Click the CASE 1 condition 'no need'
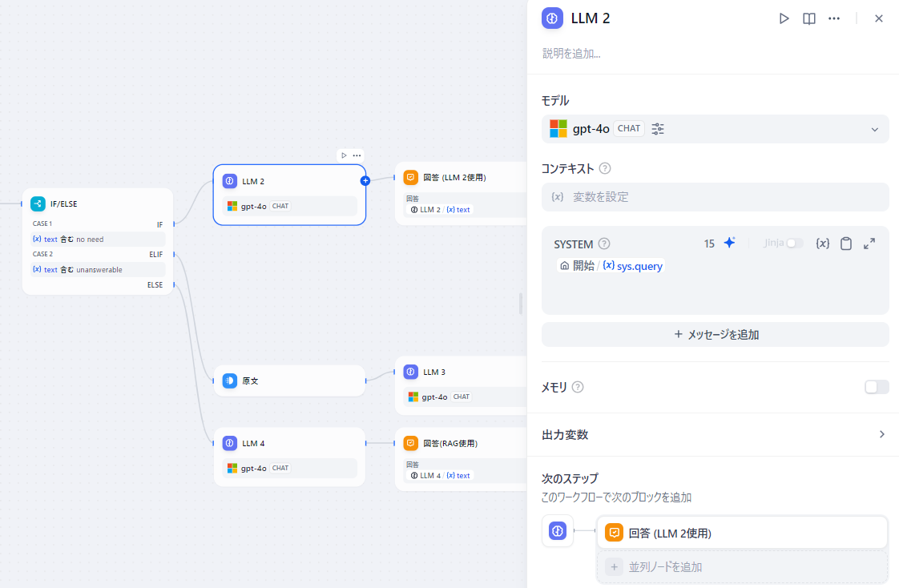899x588 pixels. pyautogui.click(x=98, y=240)
